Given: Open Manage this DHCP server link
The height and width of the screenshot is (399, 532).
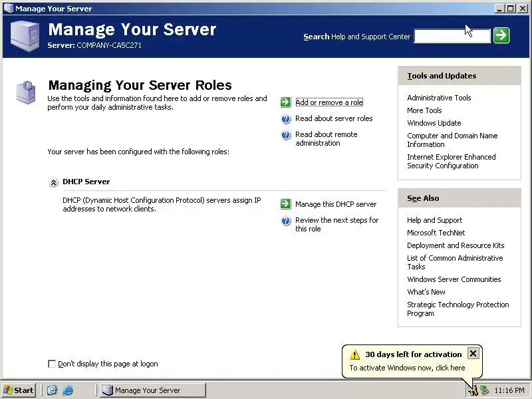Looking at the screenshot, I should click(336, 204).
